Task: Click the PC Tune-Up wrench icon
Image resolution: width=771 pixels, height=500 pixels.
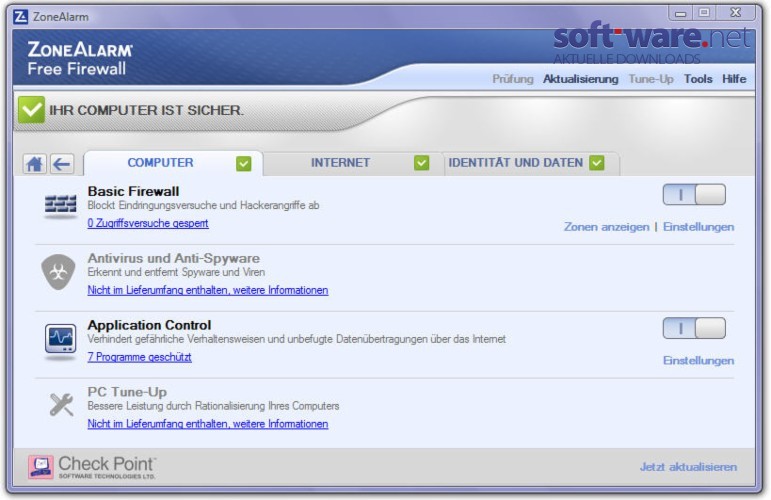Action: click(x=61, y=404)
